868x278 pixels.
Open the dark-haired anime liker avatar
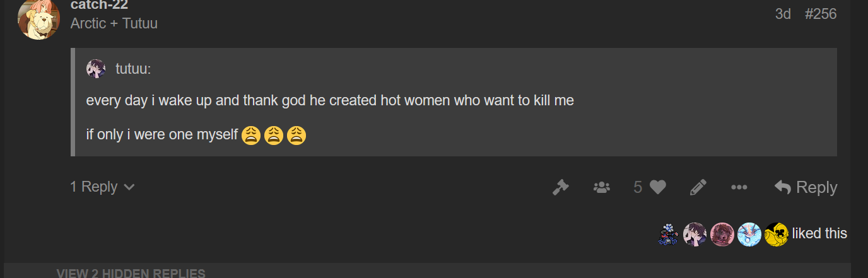695,234
